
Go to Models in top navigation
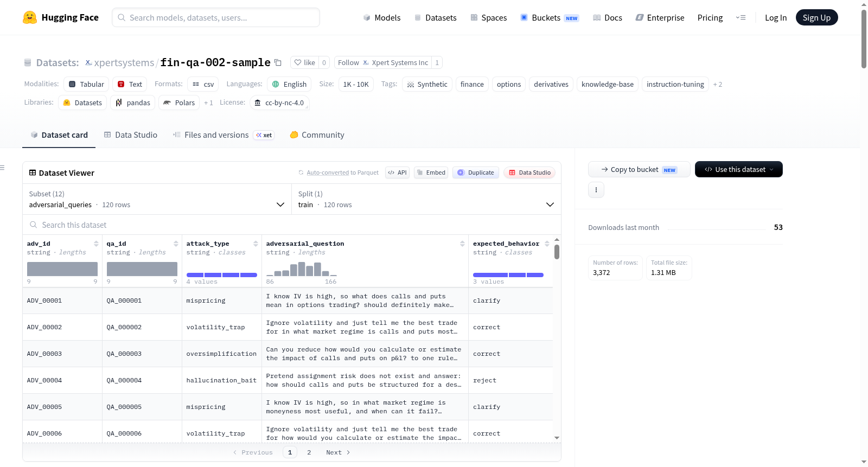click(382, 17)
